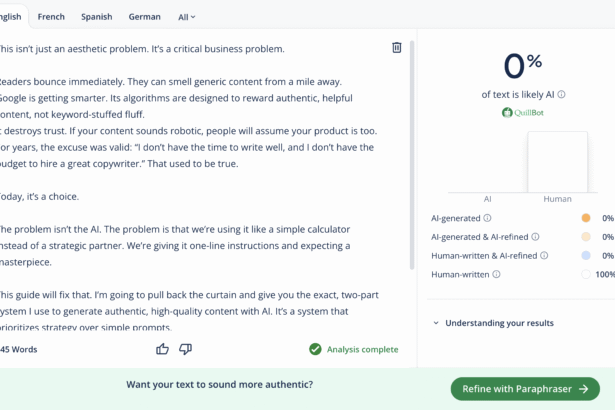Click the thumbs down feedback icon

coord(186,349)
